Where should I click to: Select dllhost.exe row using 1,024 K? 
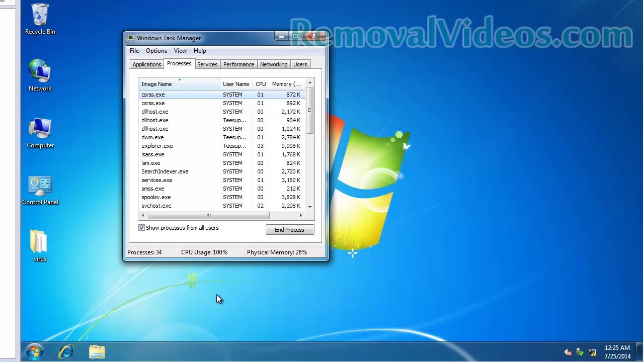[221, 129]
